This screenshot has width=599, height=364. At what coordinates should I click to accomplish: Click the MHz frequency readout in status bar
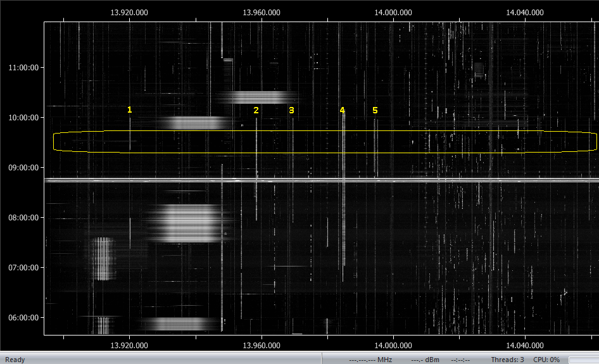(370, 360)
